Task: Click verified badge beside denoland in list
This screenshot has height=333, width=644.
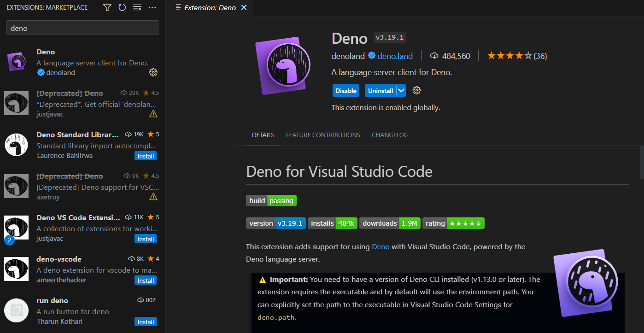Action: pos(41,73)
